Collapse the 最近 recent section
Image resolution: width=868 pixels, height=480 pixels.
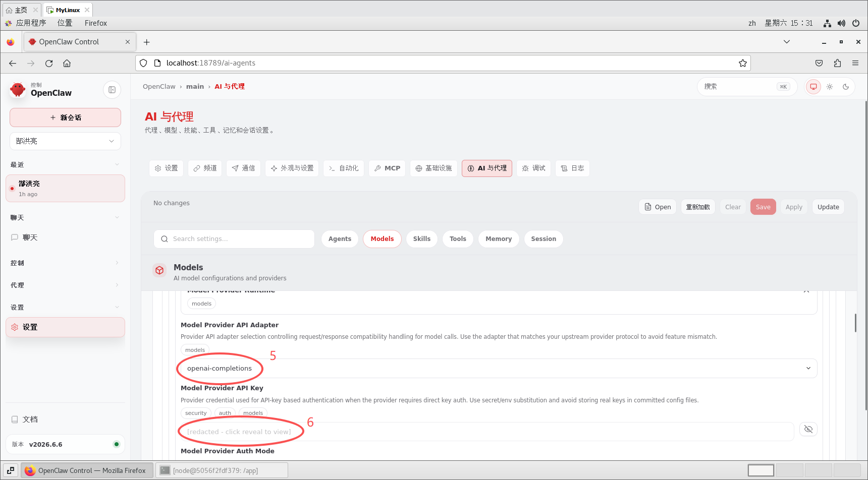(65, 165)
